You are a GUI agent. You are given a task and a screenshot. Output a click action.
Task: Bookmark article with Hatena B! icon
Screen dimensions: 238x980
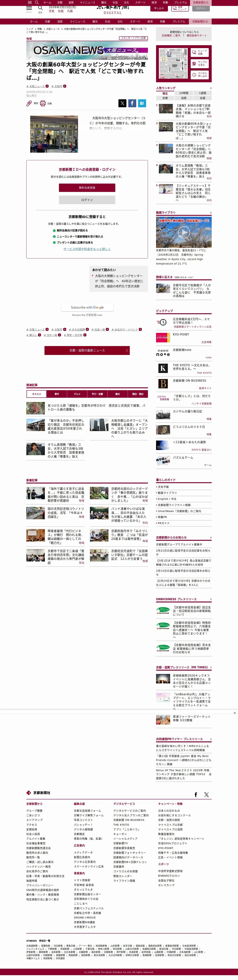coord(142,103)
